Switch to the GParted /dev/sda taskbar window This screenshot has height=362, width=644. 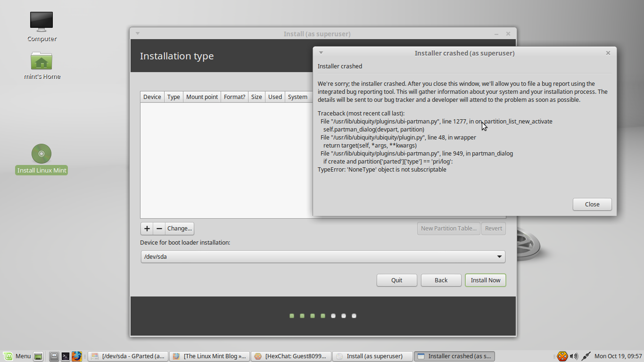pyautogui.click(x=128, y=356)
